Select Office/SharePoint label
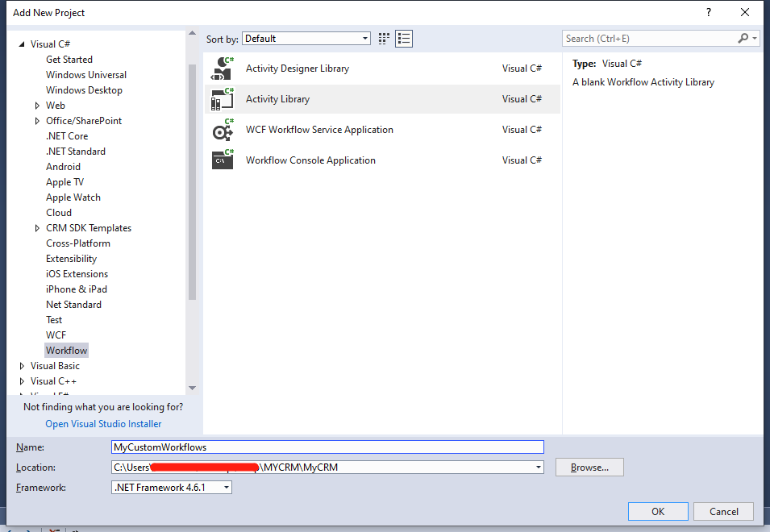The height and width of the screenshot is (532, 770). pos(84,121)
